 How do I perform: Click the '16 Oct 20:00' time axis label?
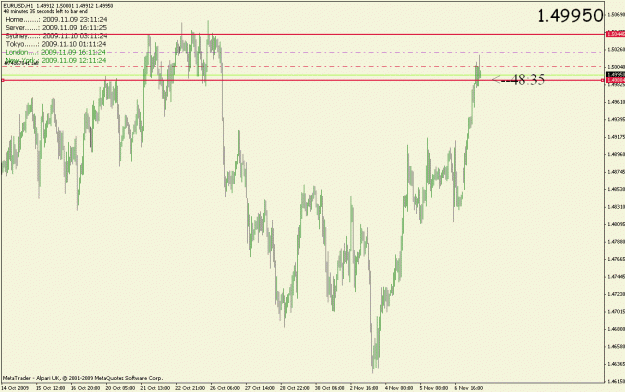[x=85, y=388]
